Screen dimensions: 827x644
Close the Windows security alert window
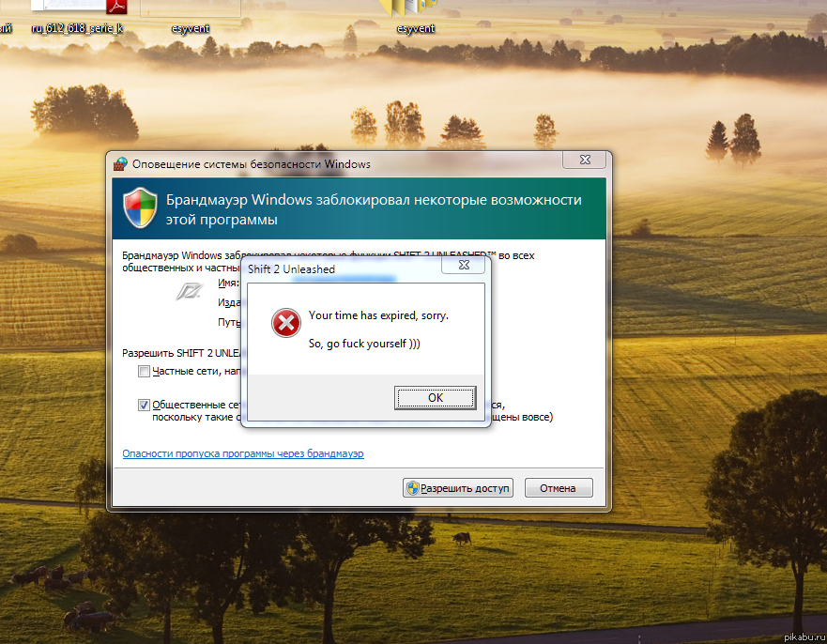pyautogui.click(x=585, y=161)
